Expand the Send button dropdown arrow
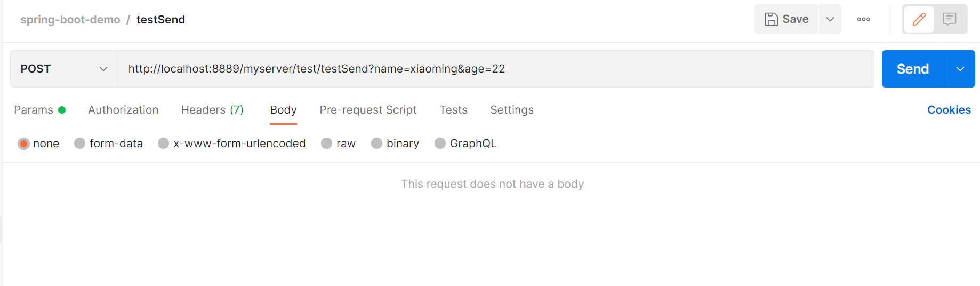 (x=960, y=69)
